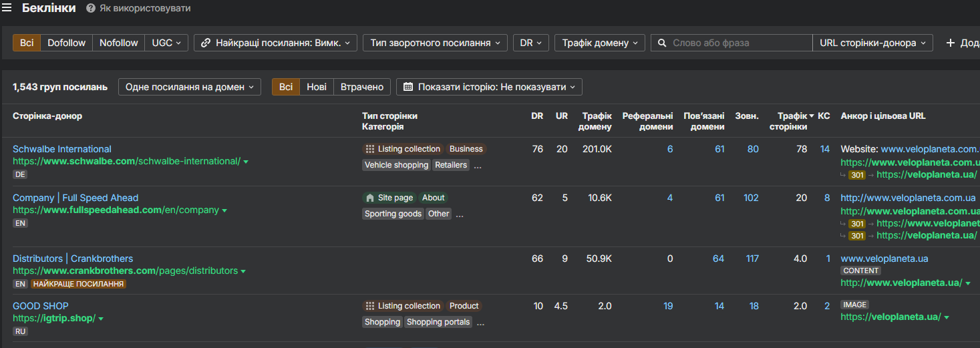Sort by Зовн. column header
This screenshot has width=980, height=348.
(x=747, y=116)
